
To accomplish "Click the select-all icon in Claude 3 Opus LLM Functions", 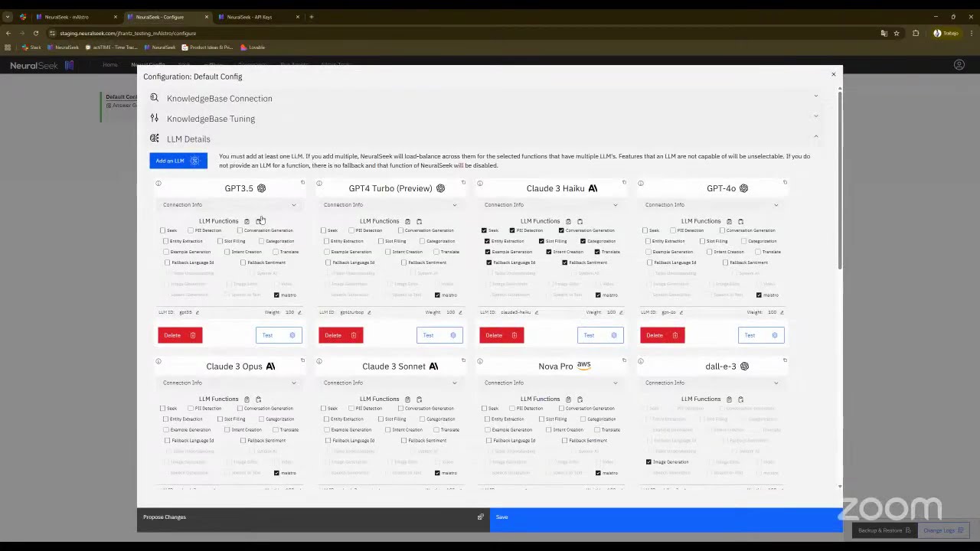I will [x=247, y=399].
